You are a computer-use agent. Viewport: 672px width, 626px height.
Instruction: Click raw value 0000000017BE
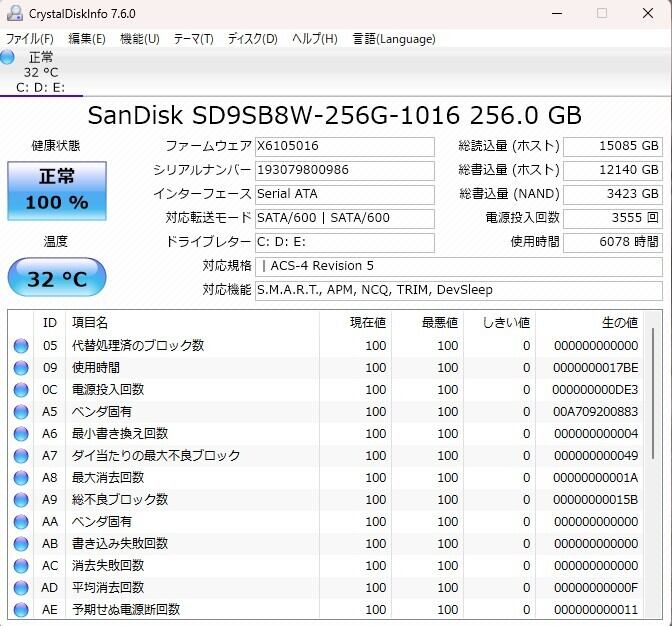point(595,368)
